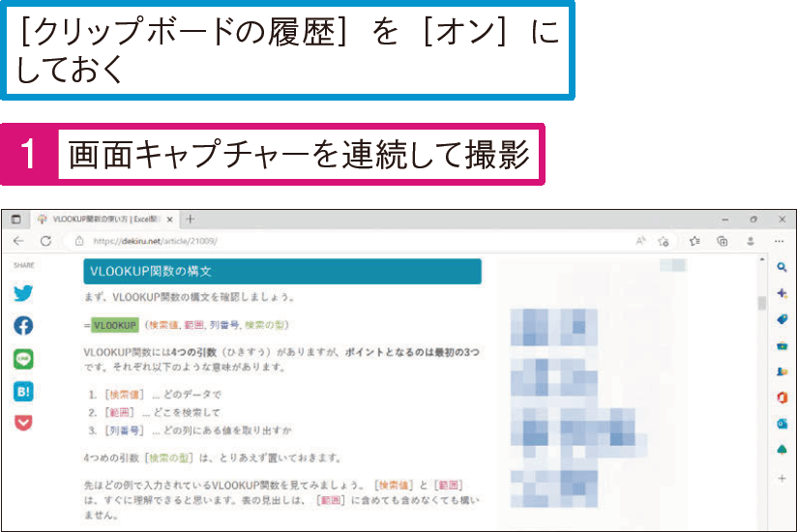
Task: Open the browser settings ellipsis menu
Action: point(780,241)
